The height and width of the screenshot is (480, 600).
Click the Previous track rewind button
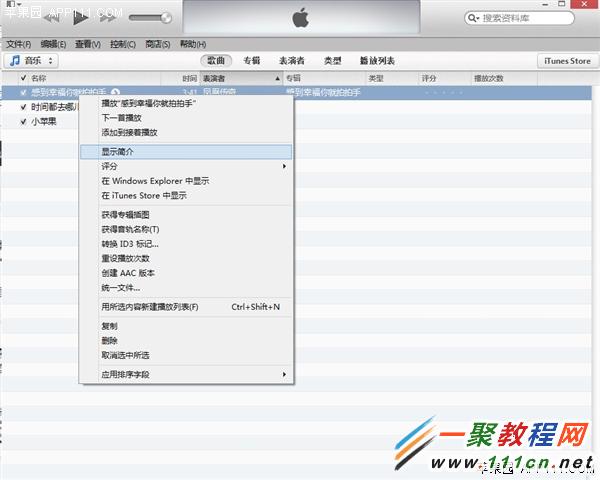(52, 18)
